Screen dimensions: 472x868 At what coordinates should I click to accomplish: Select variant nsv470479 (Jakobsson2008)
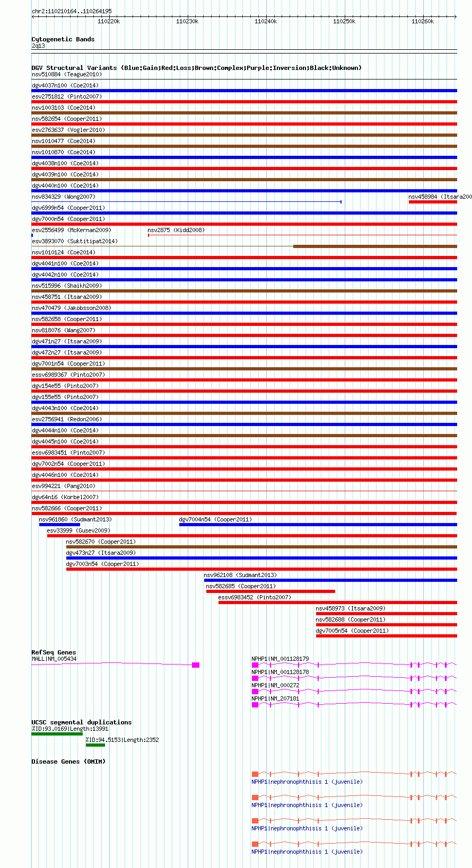(x=72, y=308)
